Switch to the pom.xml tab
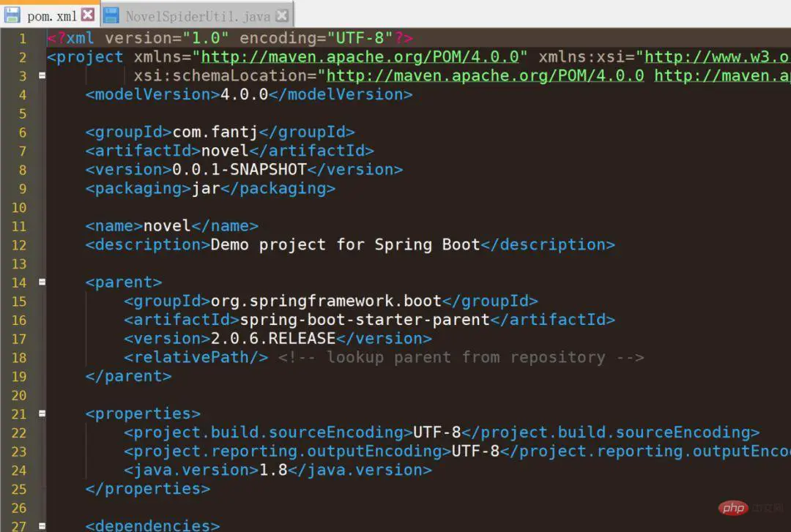 tap(51, 15)
